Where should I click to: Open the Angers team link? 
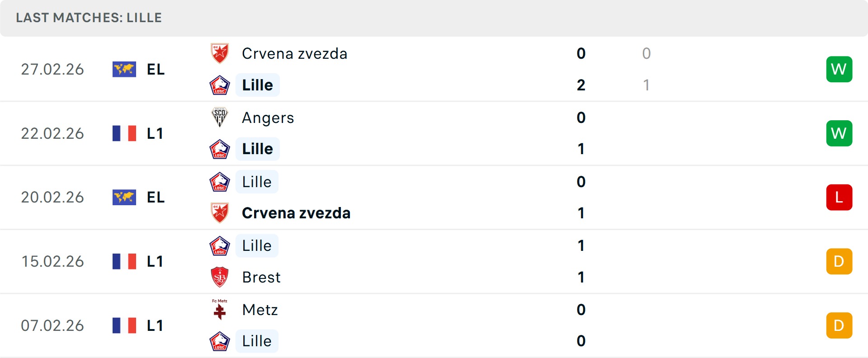[268, 118]
